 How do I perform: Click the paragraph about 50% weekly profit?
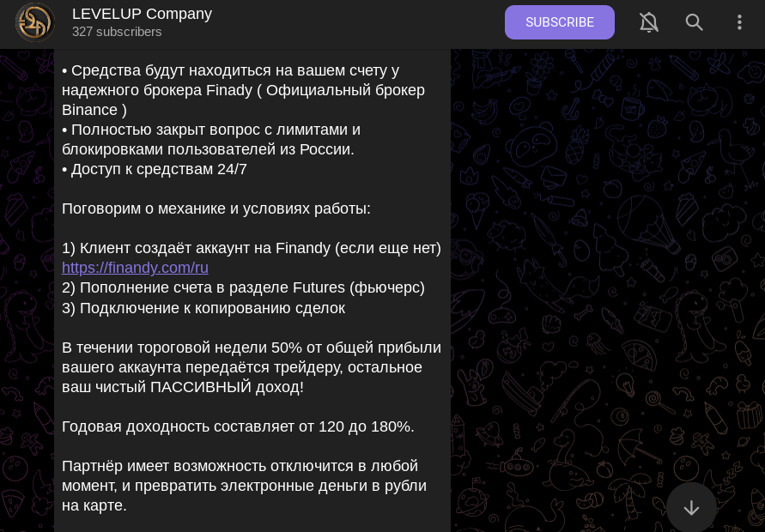(251, 367)
